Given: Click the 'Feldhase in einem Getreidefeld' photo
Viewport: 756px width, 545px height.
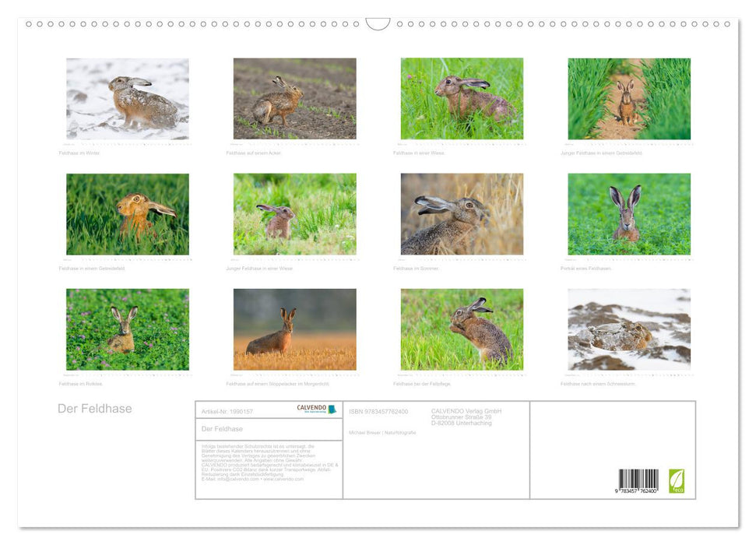Looking at the screenshot, I should (x=128, y=214).
